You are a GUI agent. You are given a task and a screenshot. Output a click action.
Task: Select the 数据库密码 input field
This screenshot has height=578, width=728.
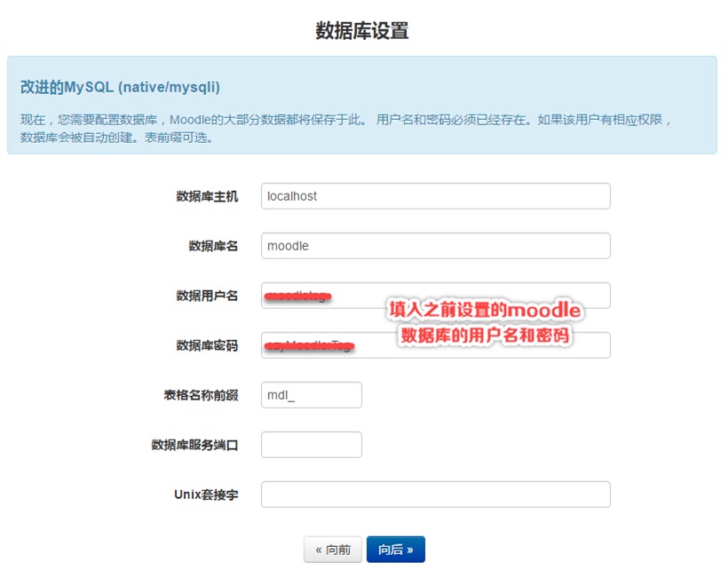point(435,345)
